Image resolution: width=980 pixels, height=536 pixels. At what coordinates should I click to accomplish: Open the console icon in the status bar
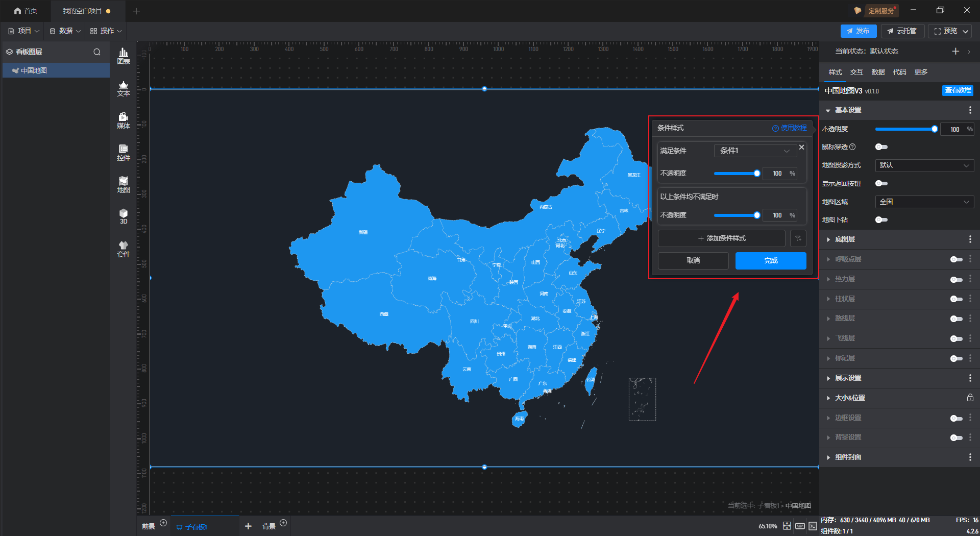point(813,526)
